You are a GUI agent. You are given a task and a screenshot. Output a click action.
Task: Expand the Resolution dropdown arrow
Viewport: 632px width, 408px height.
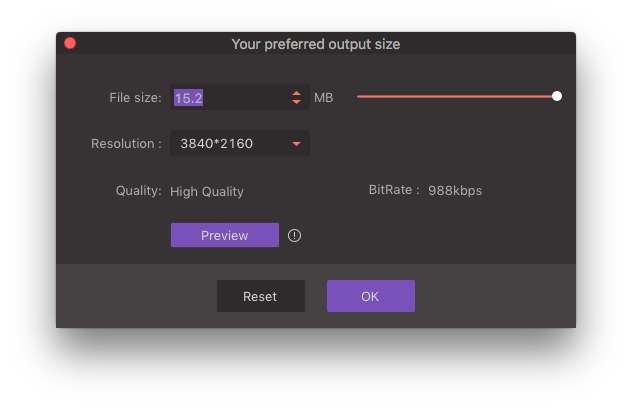[296, 144]
